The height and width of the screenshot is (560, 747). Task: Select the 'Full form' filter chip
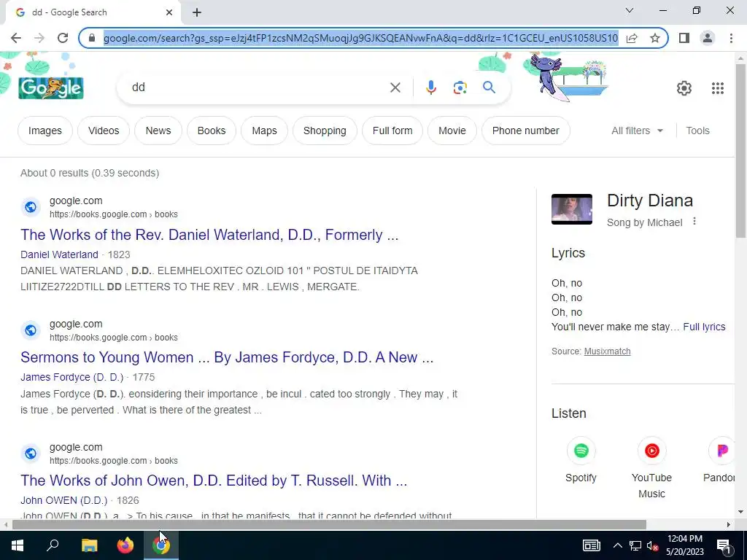392,131
